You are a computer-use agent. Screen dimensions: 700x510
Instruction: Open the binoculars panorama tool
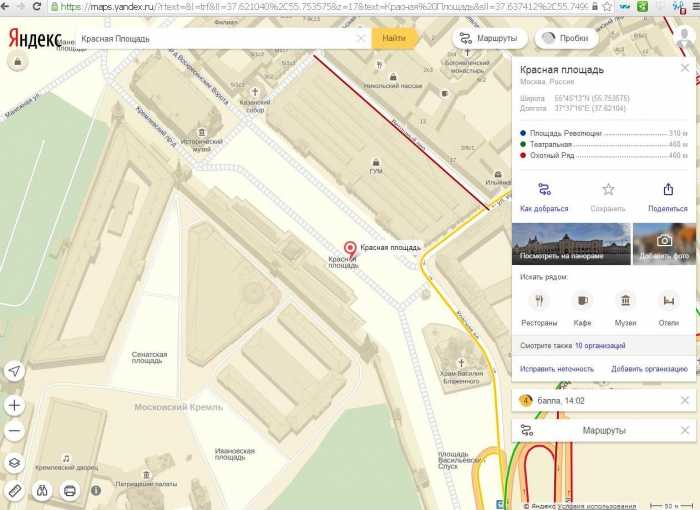pyautogui.click(x=42, y=491)
